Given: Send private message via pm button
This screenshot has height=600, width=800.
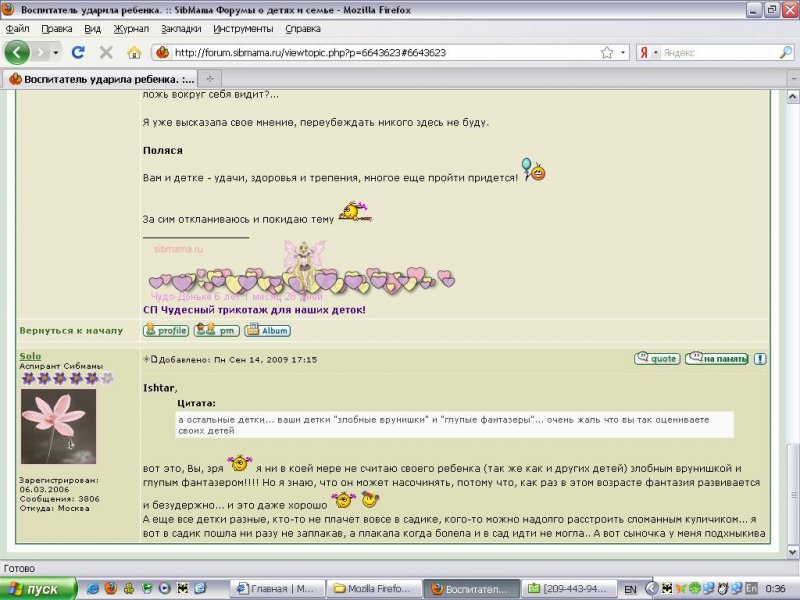Looking at the screenshot, I should coord(216,330).
